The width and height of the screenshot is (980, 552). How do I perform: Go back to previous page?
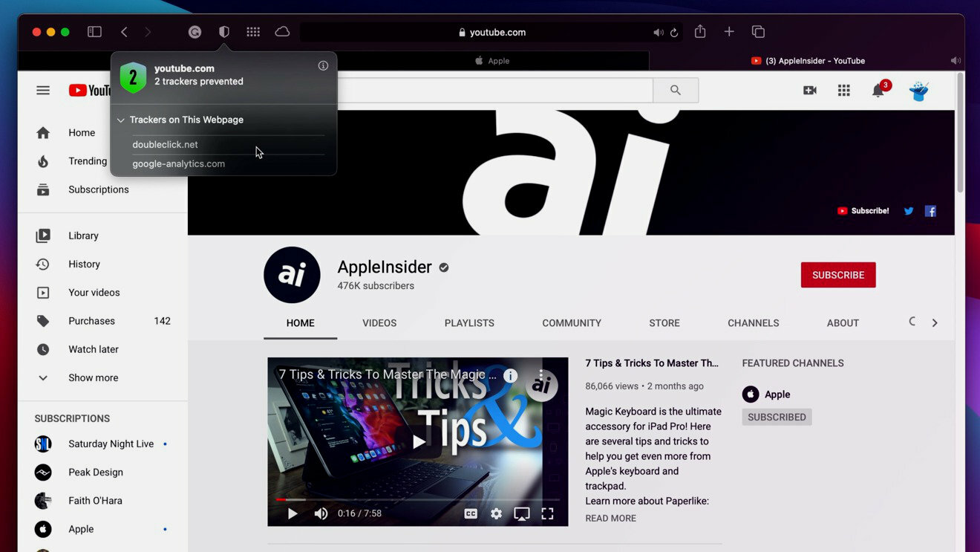(x=124, y=32)
